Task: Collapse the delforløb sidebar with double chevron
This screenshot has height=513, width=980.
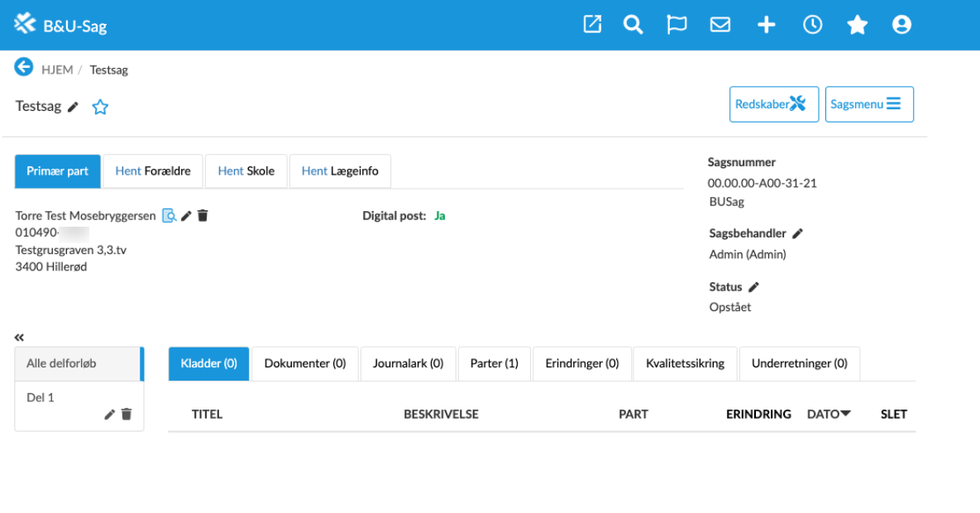Action: [19, 338]
